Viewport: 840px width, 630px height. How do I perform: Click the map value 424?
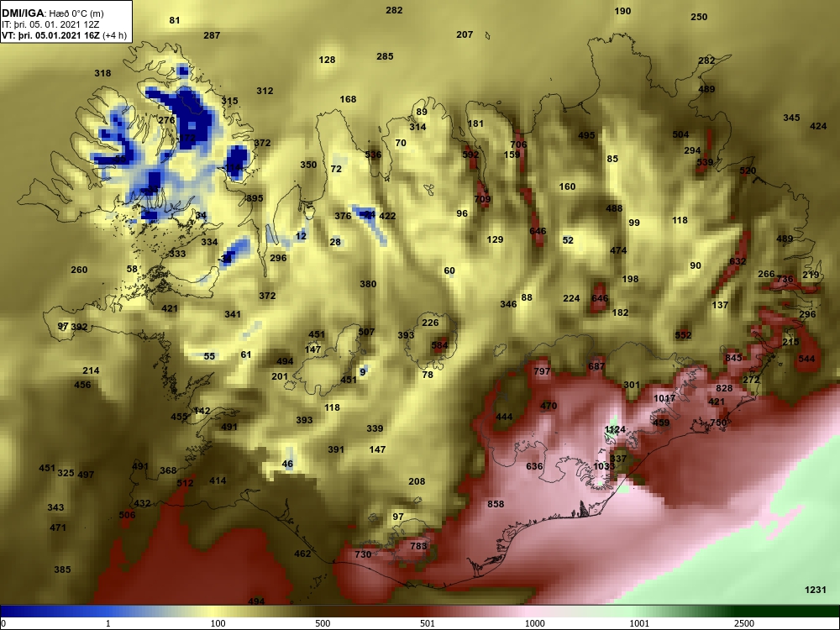tap(818, 127)
